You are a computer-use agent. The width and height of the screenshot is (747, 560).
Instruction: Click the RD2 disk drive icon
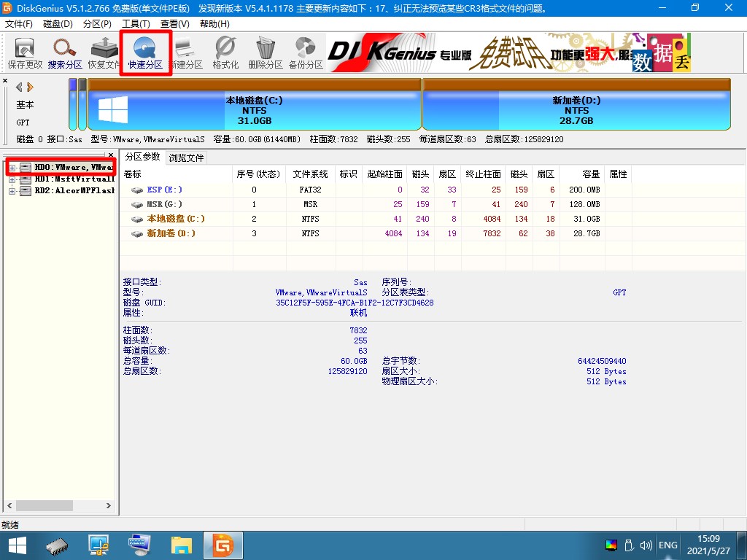click(26, 191)
